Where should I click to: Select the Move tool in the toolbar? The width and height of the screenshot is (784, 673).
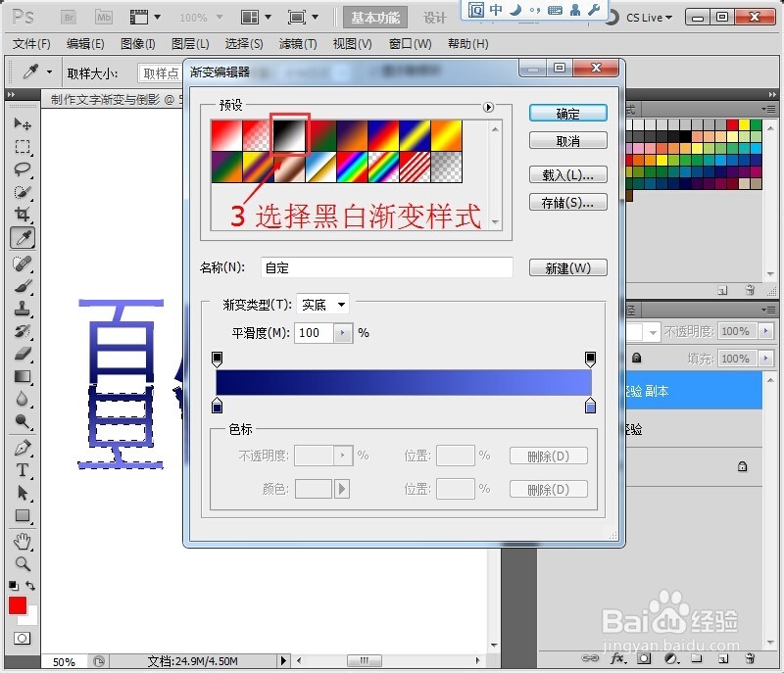point(23,120)
